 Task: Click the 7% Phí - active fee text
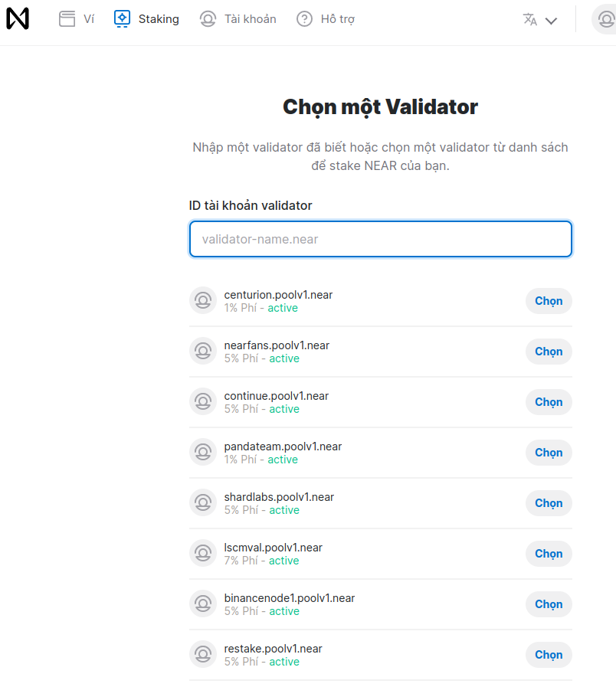[262, 561]
